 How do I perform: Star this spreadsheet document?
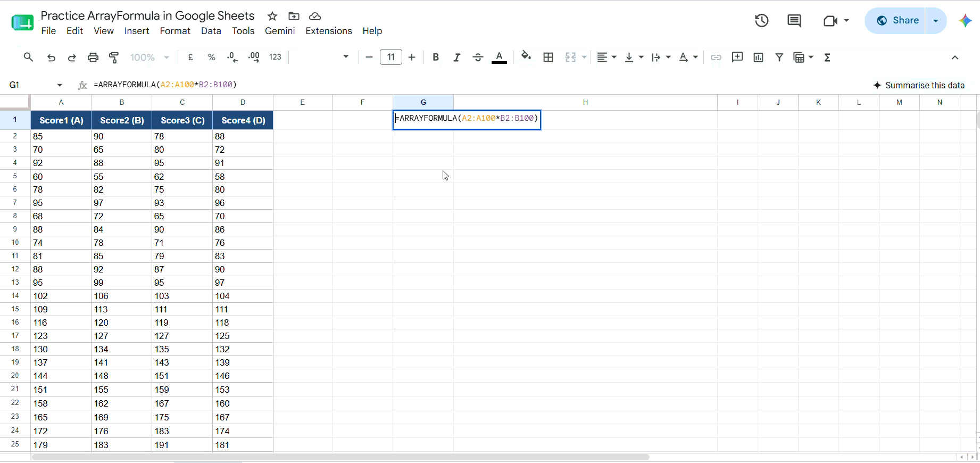point(272,16)
